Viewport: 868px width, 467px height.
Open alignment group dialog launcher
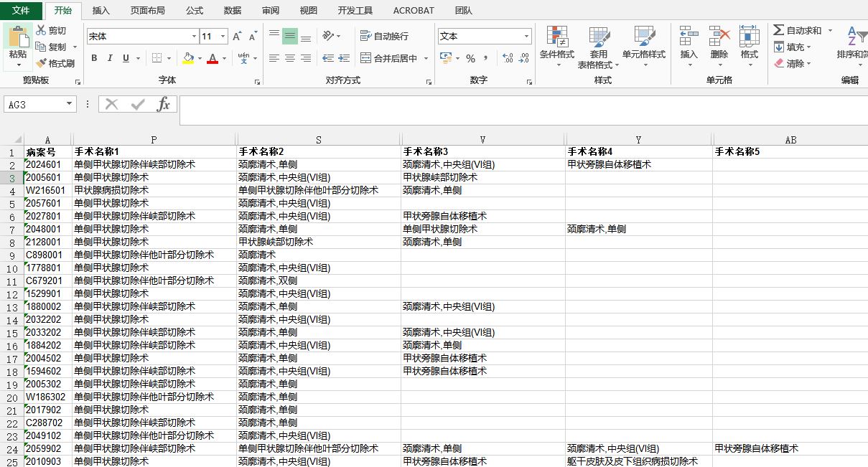click(429, 82)
